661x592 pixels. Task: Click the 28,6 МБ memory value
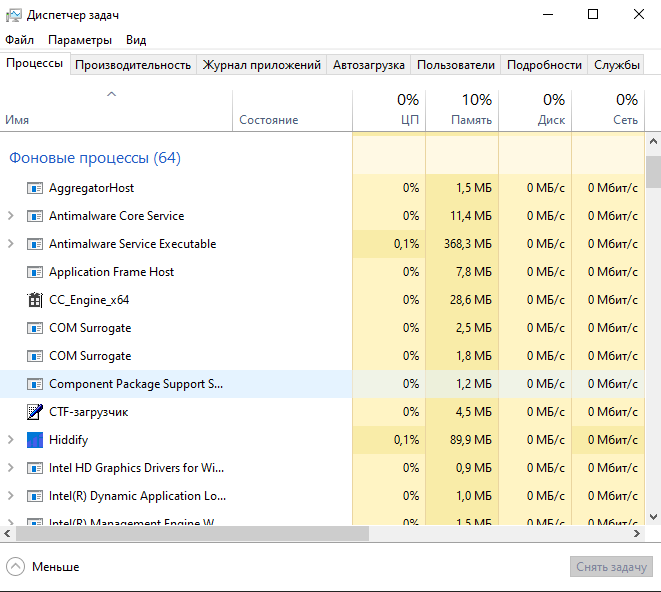pyautogui.click(x=470, y=300)
